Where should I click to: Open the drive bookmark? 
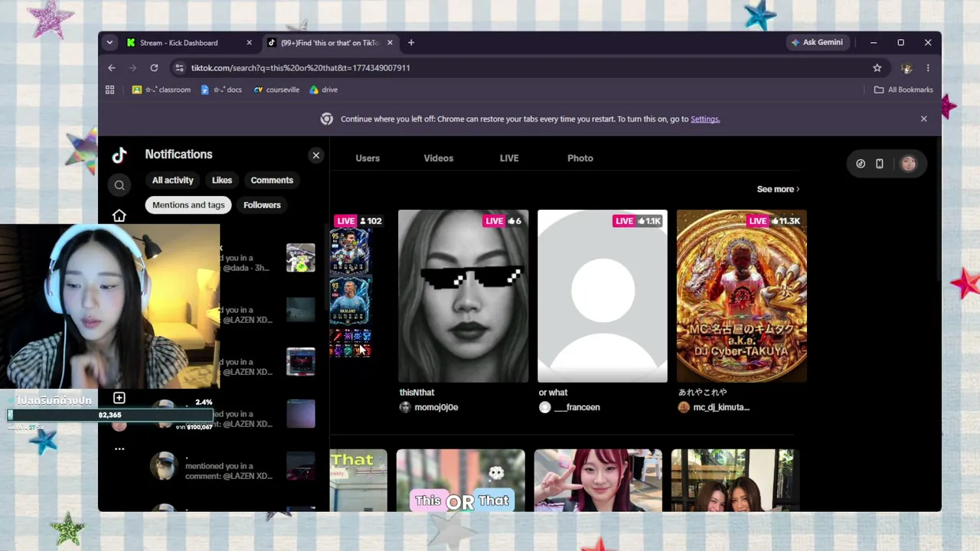click(323, 90)
